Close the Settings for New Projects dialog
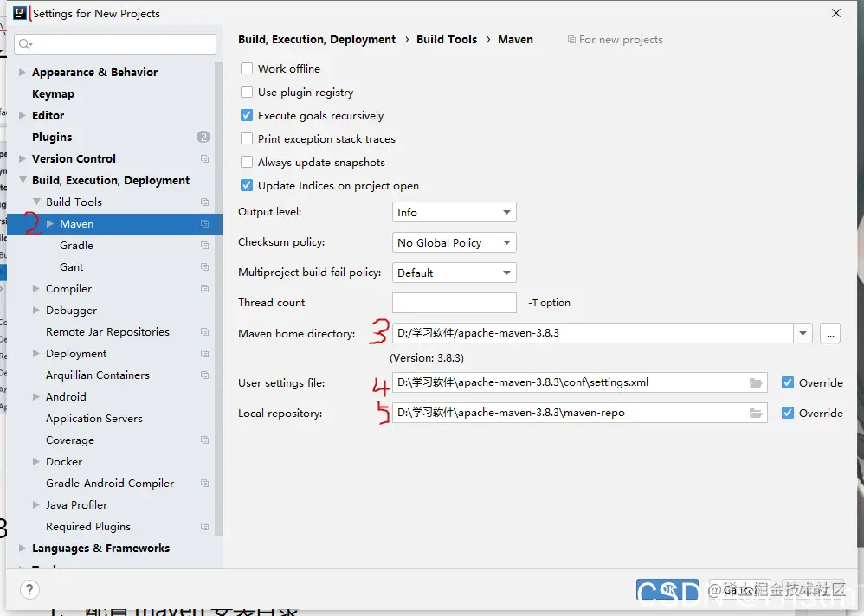Screen dimensions: 864x616 (836, 13)
